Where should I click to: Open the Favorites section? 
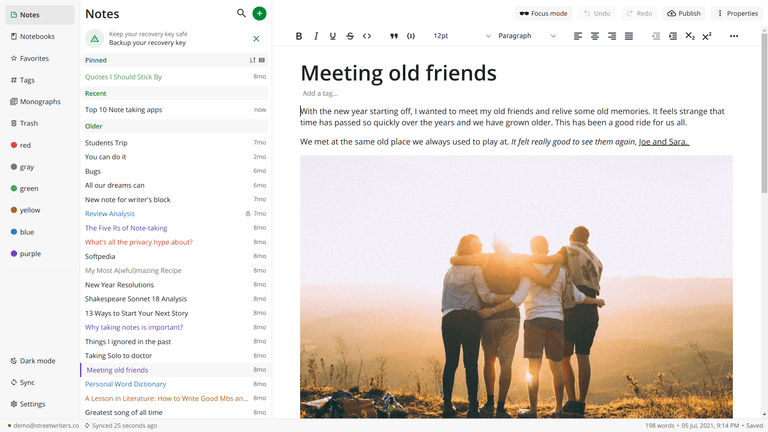pyautogui.click(x=34, y=59)
